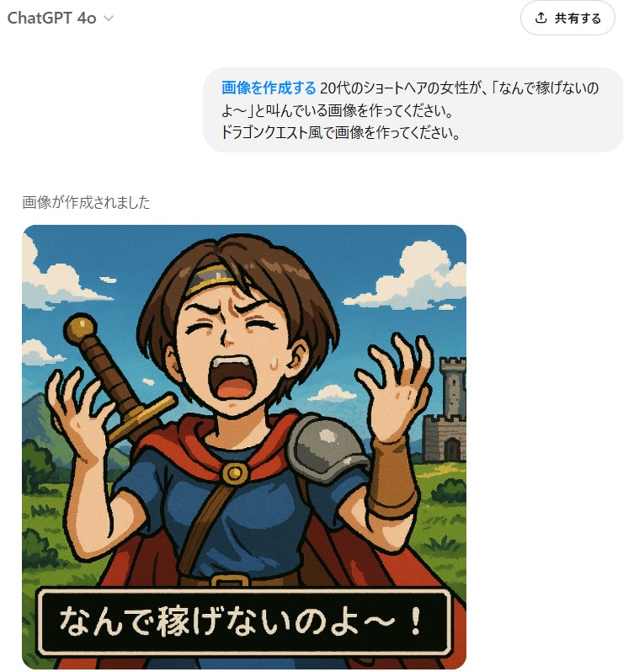This screenshot has height=672, width=623.
Task: Click the blue 画像を作成する label
Action: tap(269, 88)
